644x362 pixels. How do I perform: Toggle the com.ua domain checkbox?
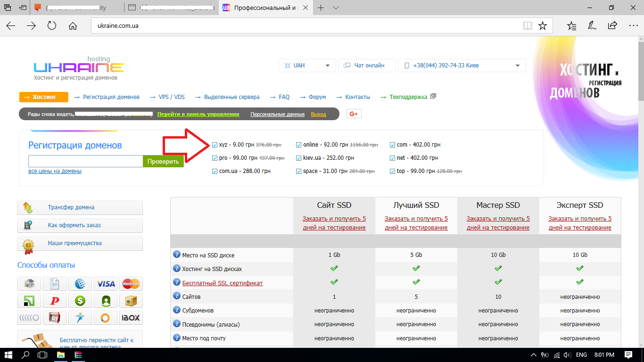point(215,172)
